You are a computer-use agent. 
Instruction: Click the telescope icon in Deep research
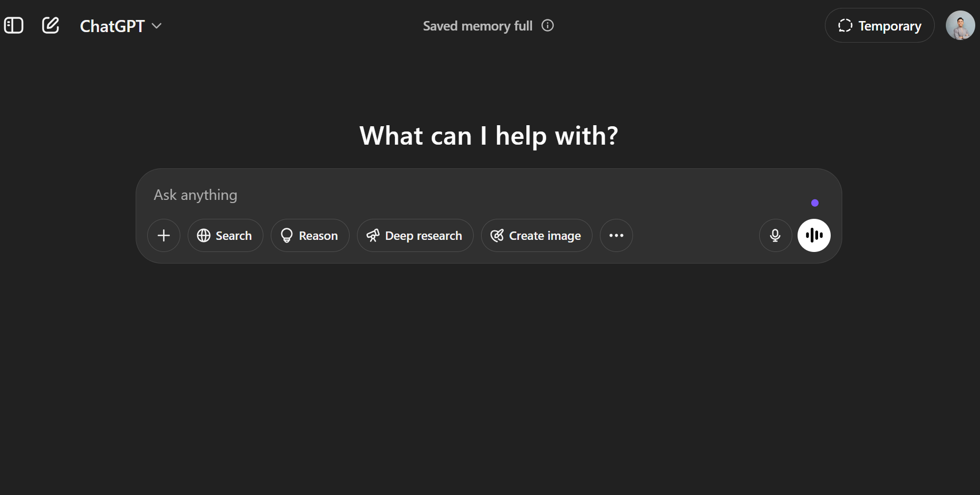[373, 235]
